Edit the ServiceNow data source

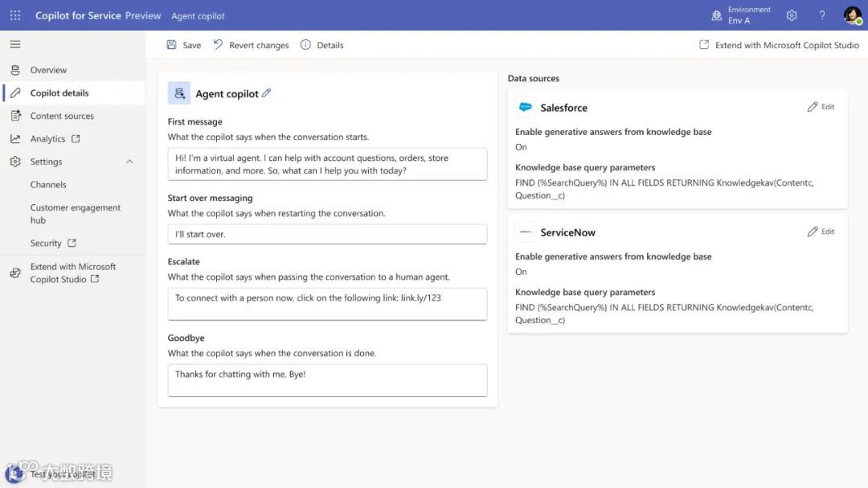click(821, 232)
